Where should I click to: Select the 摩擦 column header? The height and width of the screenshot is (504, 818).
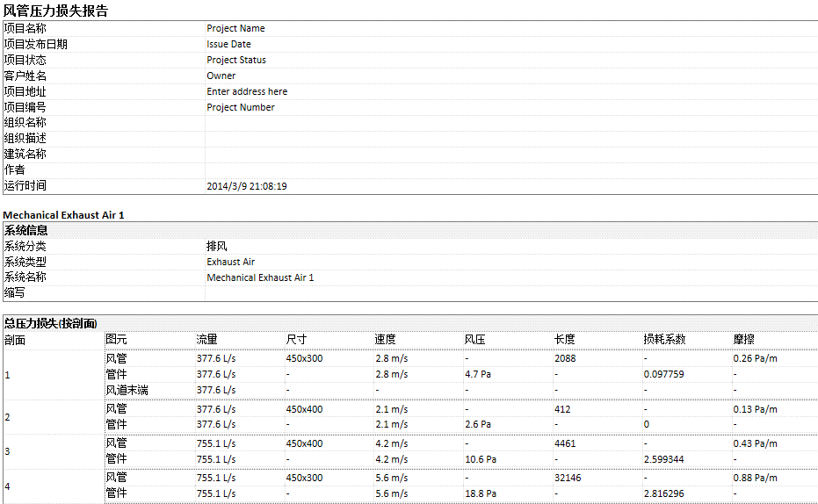tap(744, 339)
